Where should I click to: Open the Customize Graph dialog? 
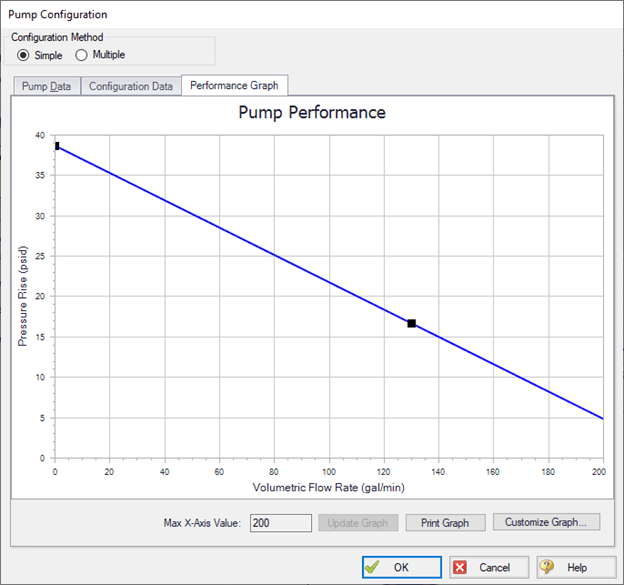[x=546, y=522]
